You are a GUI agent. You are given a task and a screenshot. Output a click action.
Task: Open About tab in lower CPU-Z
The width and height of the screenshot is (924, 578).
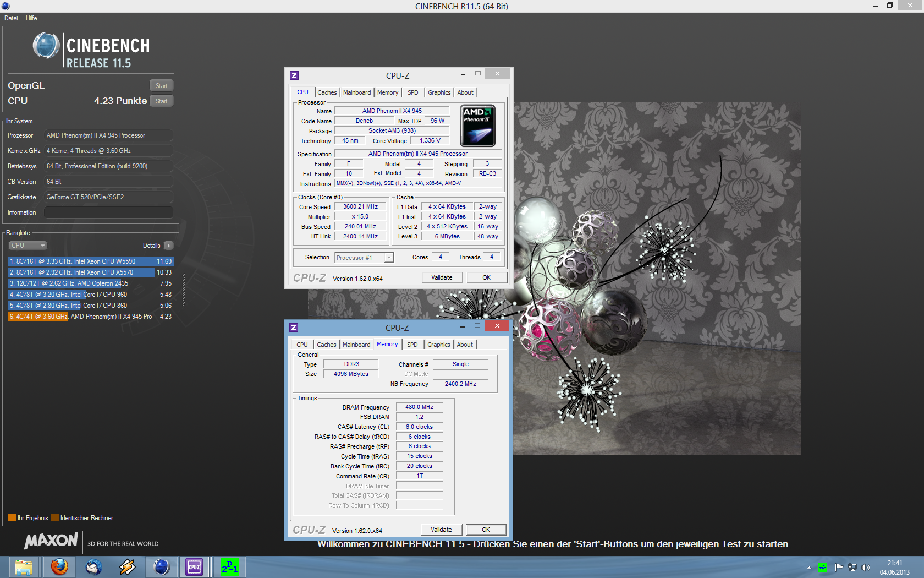pos(465,345)
